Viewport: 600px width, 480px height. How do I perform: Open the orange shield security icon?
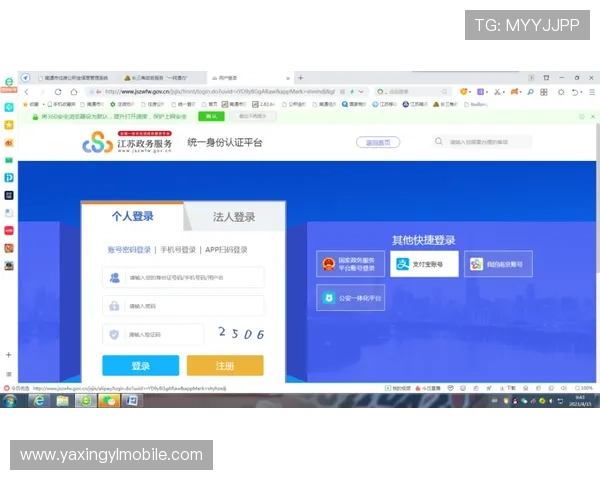(x=463, y=92)
